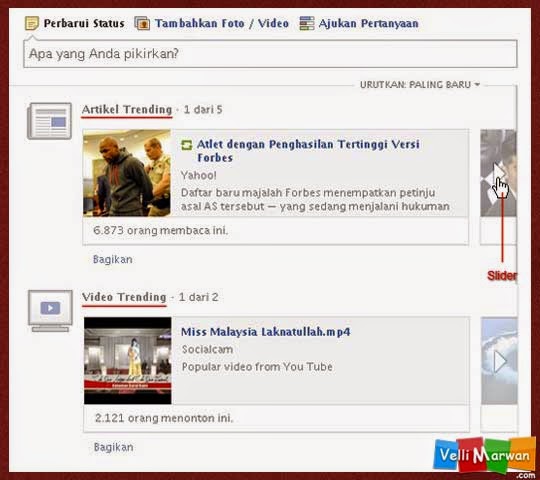Click the Ajukan Pertanyaan poll icon
This screenshot has width=540, height=480.
point(307,23)
